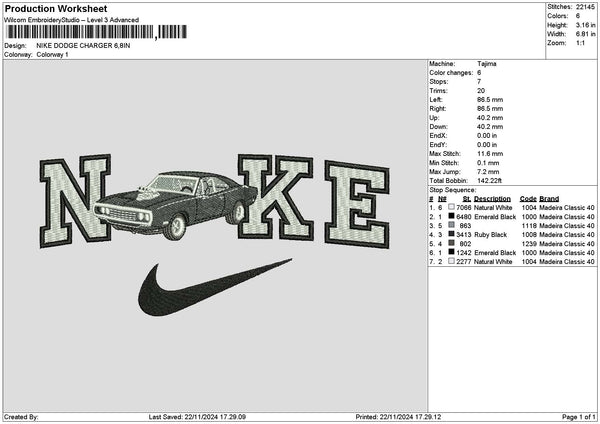Choose the white swatch in stop 7 row
Screen dimensions: 600x424
click(x=452, y=261)
